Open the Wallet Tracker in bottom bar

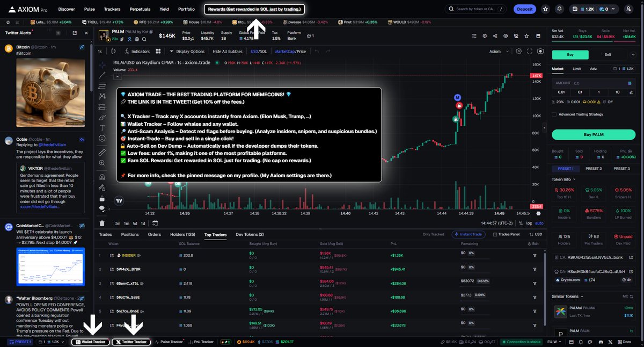tap(91, 342)
